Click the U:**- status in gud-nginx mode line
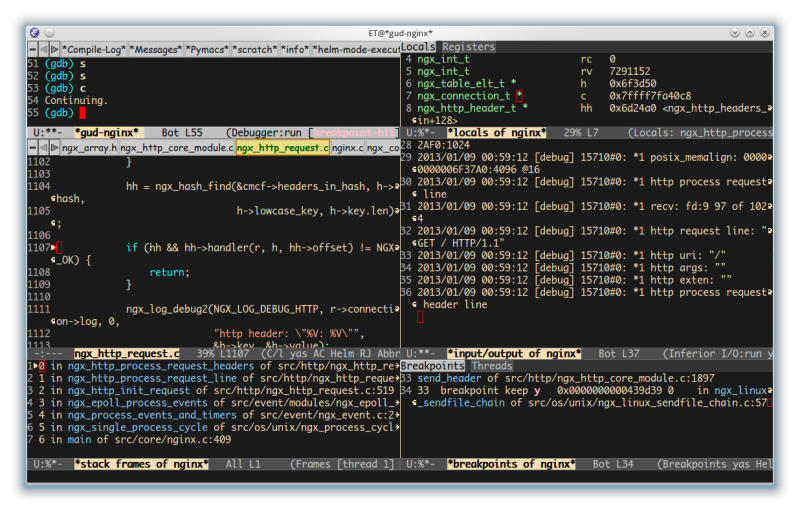The height and width of the screenshot is (511, 800). click(48, 133)
